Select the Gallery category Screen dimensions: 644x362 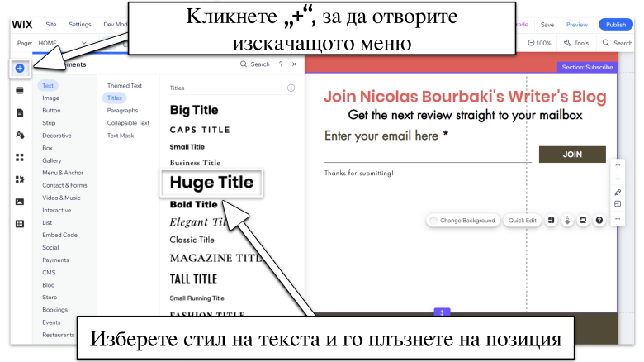pyautogui.click(x=52, y=160)
